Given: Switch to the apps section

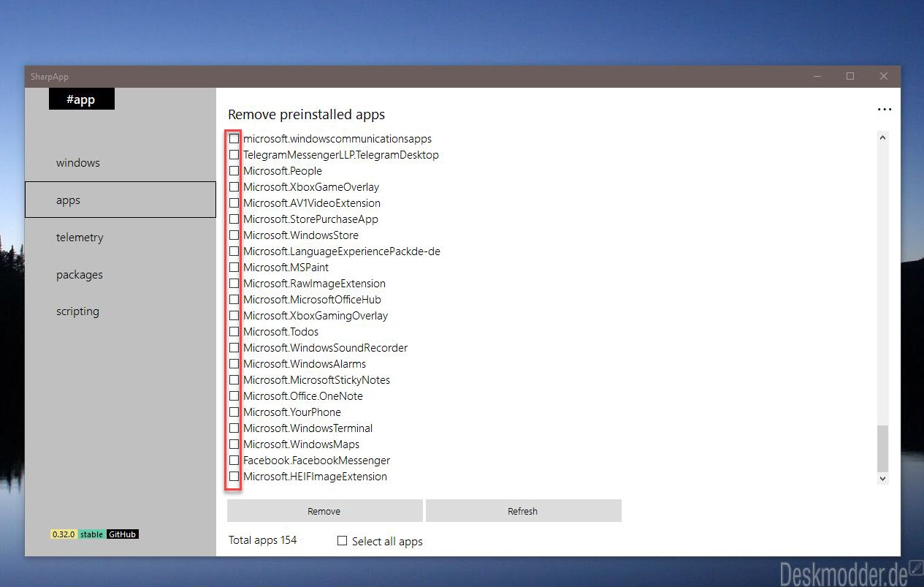Looking at the screenshot, I should (x=121, y=200).
